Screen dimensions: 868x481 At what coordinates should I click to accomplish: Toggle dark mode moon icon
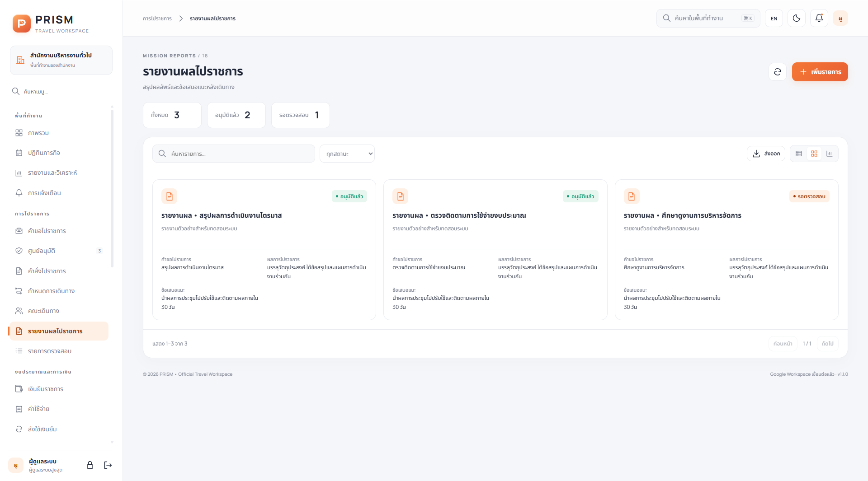coord(797,18)
